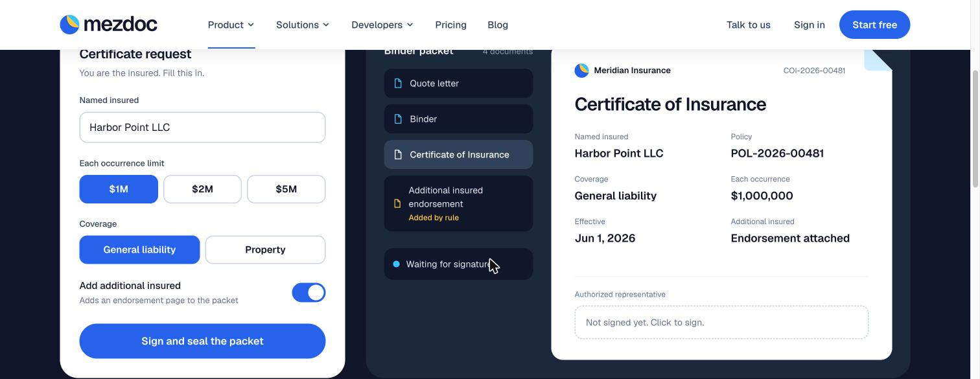Open the Blog page
The height and width of the screenshot is (379, 980).
point(498,25)
